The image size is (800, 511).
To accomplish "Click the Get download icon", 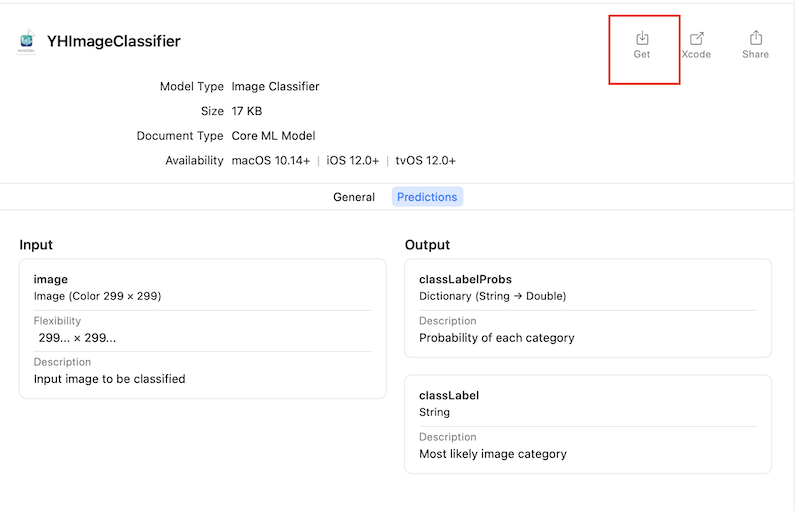I will [x=642, y=39].
